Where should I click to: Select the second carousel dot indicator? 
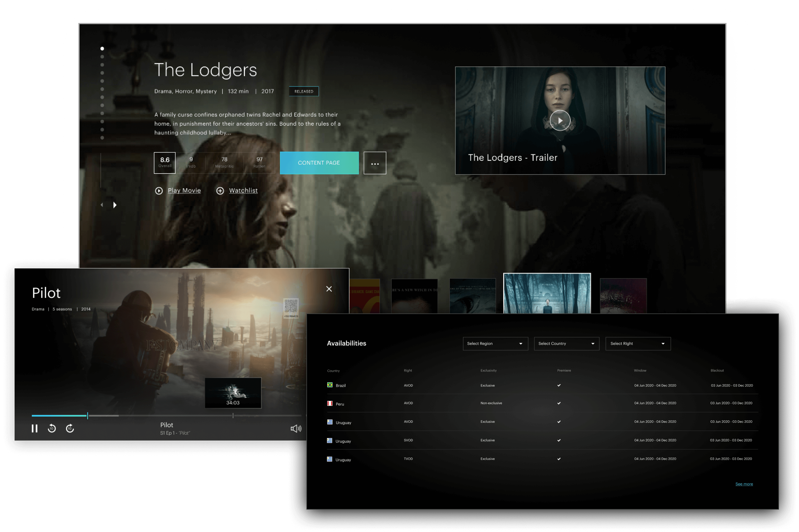102,57
